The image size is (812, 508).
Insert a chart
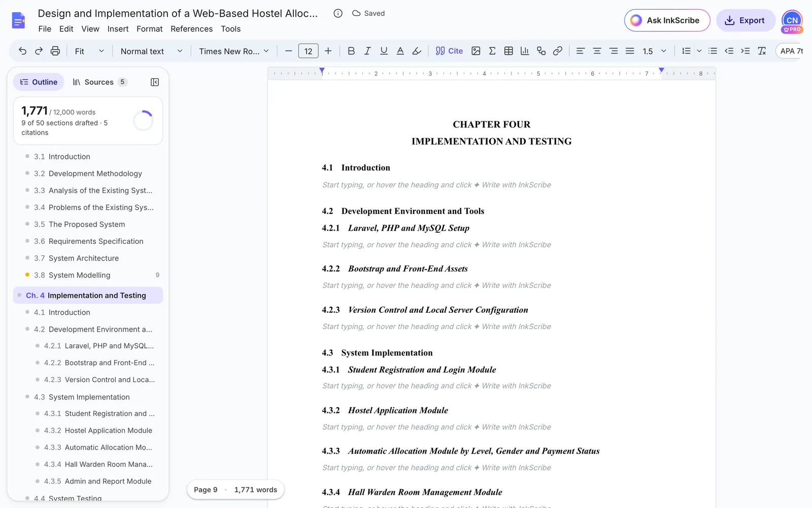coord(525,51)
